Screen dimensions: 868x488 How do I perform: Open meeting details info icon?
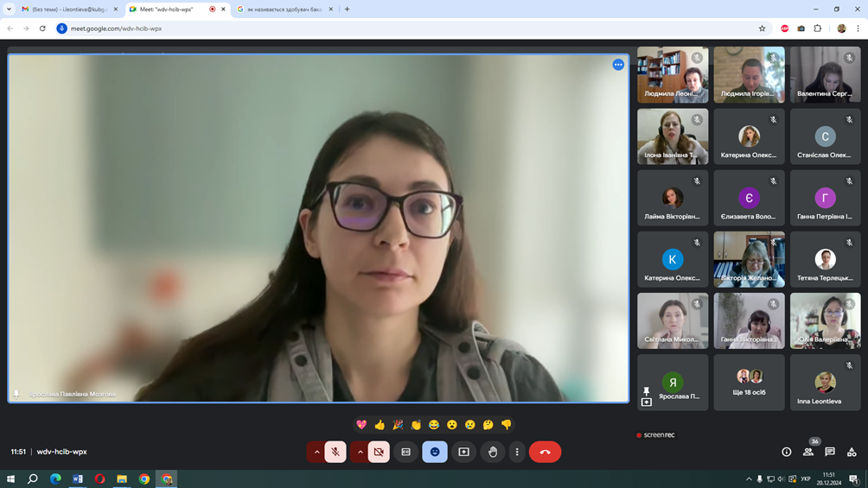pyautogui.click(x=786, y=452)
